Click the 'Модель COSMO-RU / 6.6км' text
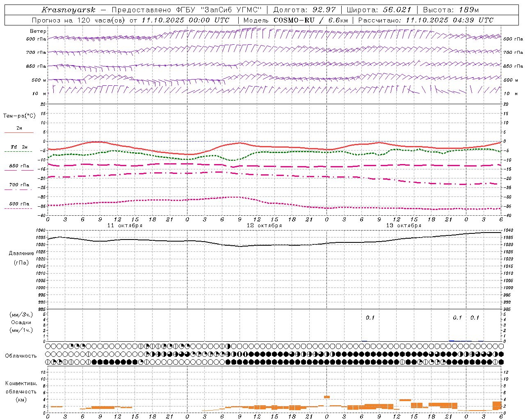This screenshot has height=420, width=525. pyautogui.click(x=296, y=20)
